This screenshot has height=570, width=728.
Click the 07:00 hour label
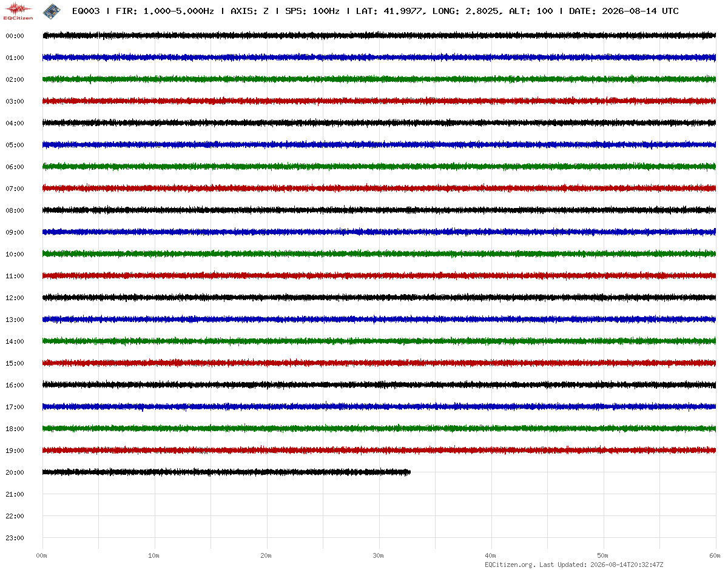(15, 189)
